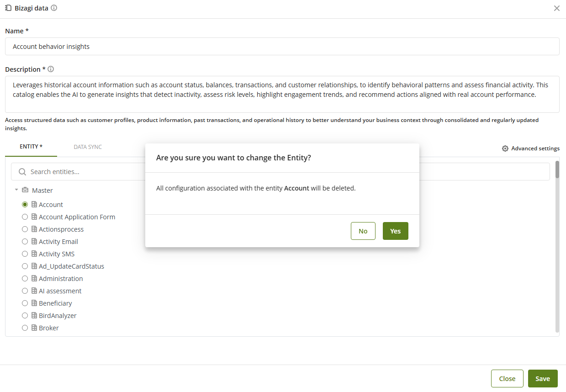The width and height of the screenshot is (566, 392).
Task: Open Advanced settings via the gear icon
Action: [505, 148]
